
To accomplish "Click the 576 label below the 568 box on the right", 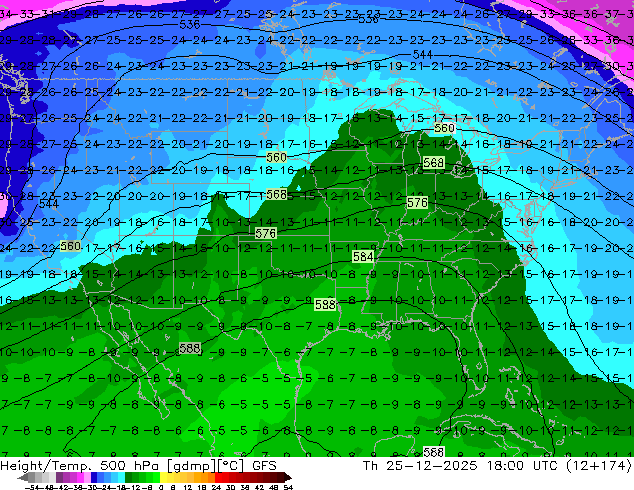I will tap(417, 202).
